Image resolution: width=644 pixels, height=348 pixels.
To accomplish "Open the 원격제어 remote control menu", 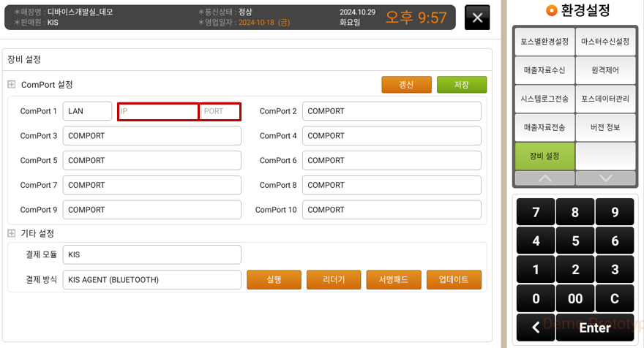I will tap(605, 70).
